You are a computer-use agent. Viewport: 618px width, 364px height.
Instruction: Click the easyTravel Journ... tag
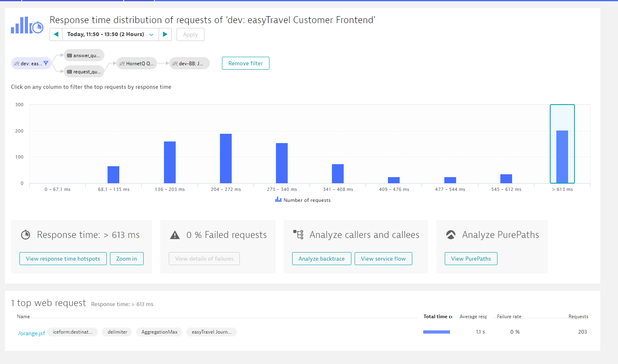tap(211, 332)
